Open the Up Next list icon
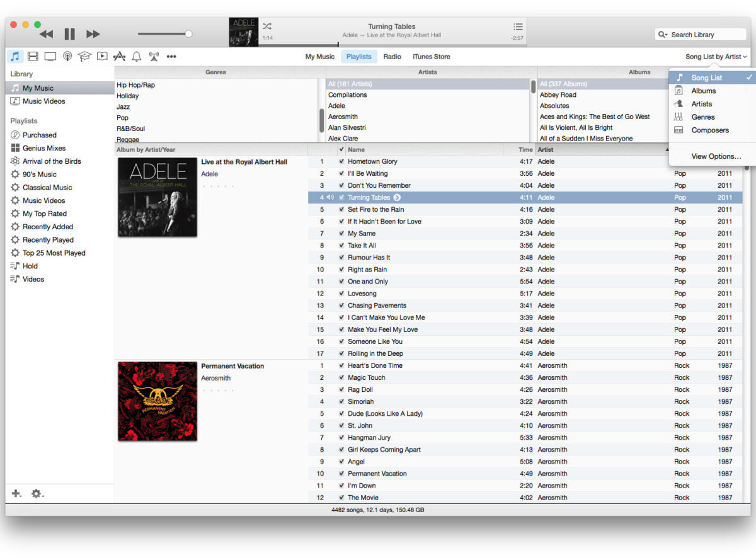Viewport: 756px width, 560px height. pos(518,26)
